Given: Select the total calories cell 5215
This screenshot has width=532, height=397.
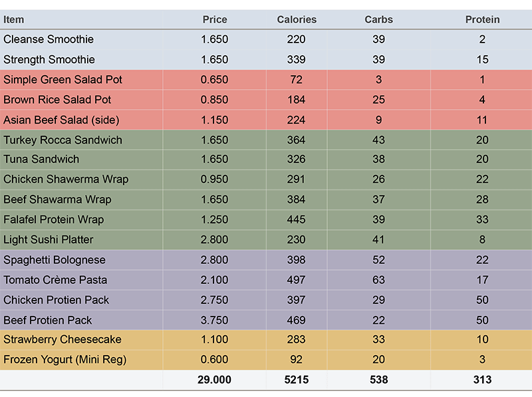Looking at the screenshot, I should [297, 380].
